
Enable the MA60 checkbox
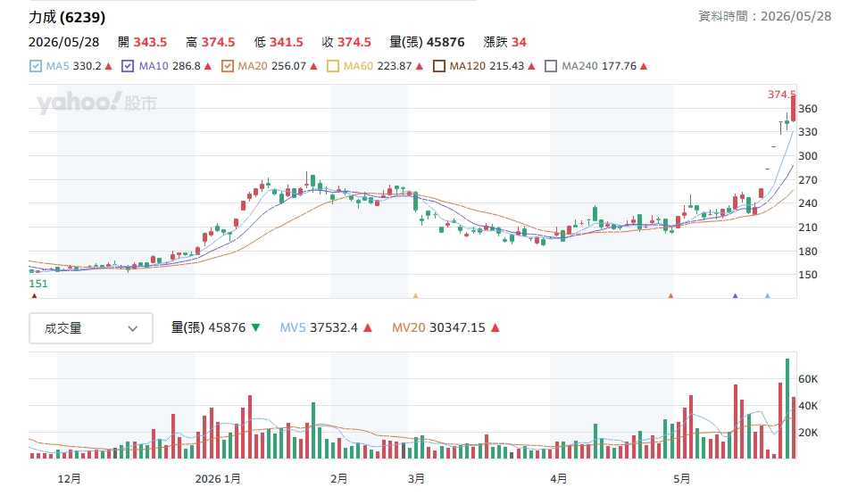point(332,66)
